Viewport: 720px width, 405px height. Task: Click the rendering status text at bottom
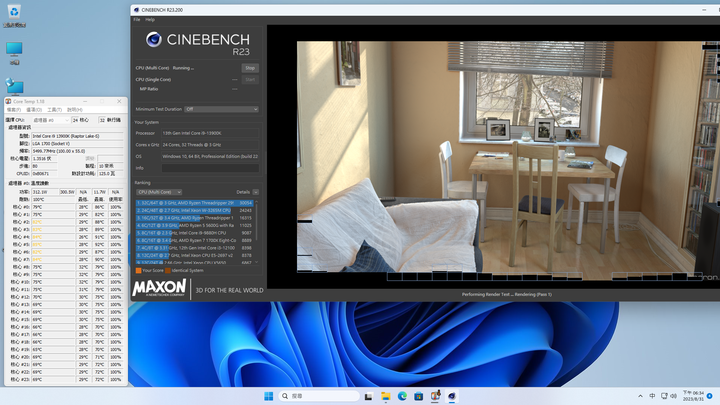[506, 295]
